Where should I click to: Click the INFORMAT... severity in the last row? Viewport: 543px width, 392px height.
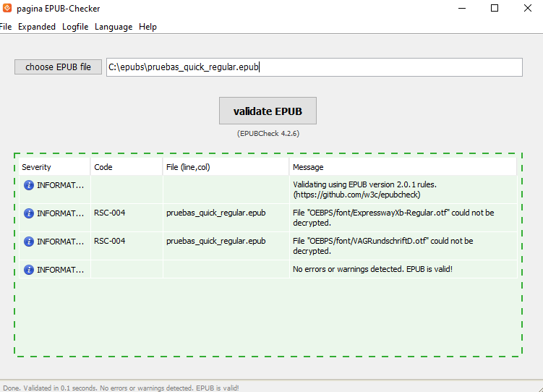[x=60, y=270]
